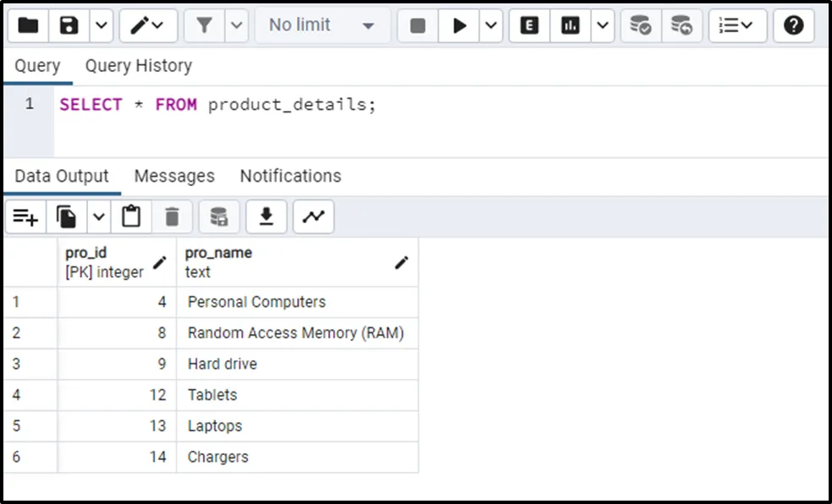Switch to the Query History tab

(x=138, y=66)
